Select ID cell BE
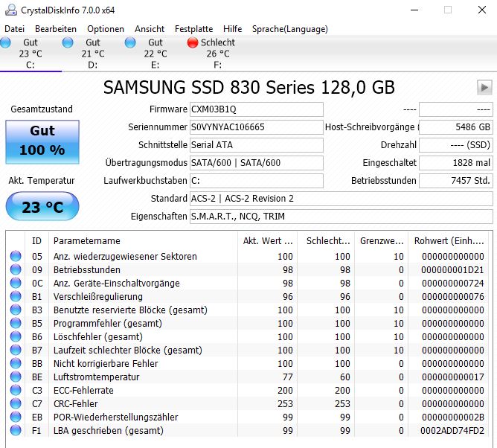 37,377
